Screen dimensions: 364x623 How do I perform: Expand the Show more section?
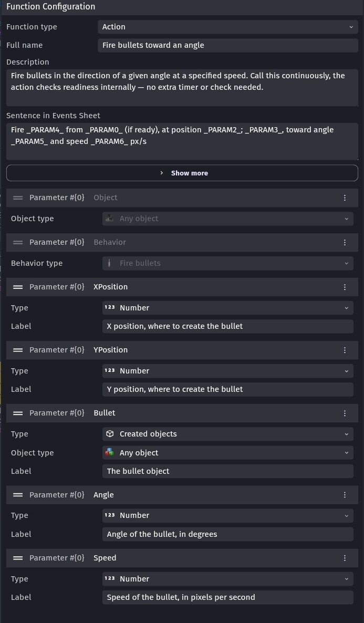[182, 173]
